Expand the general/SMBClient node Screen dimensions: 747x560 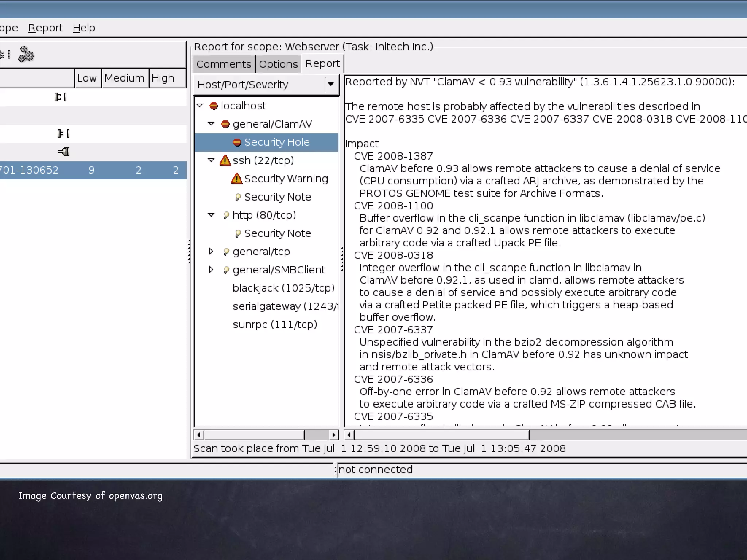point(211,269)
